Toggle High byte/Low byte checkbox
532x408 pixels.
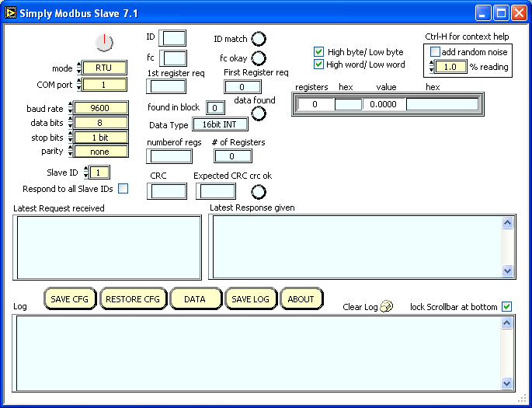(x=318, y=52)
